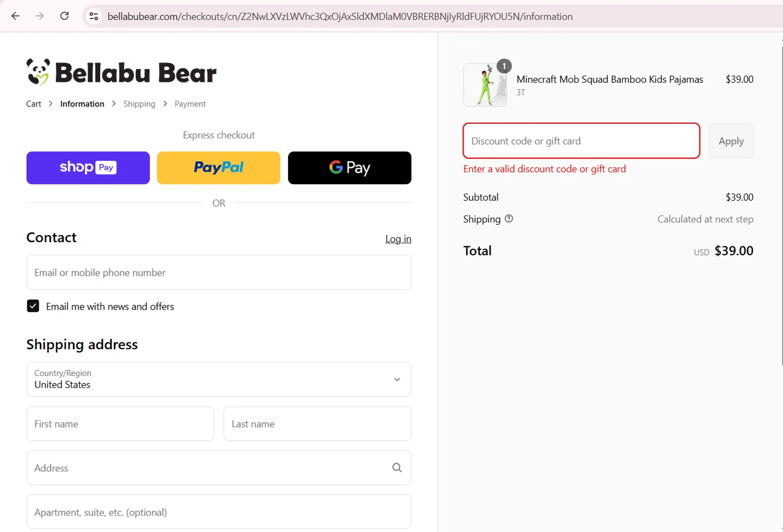Check out with PayPal button
The width and height of the screenshot is (783, 532).
[x=219, y=168]
